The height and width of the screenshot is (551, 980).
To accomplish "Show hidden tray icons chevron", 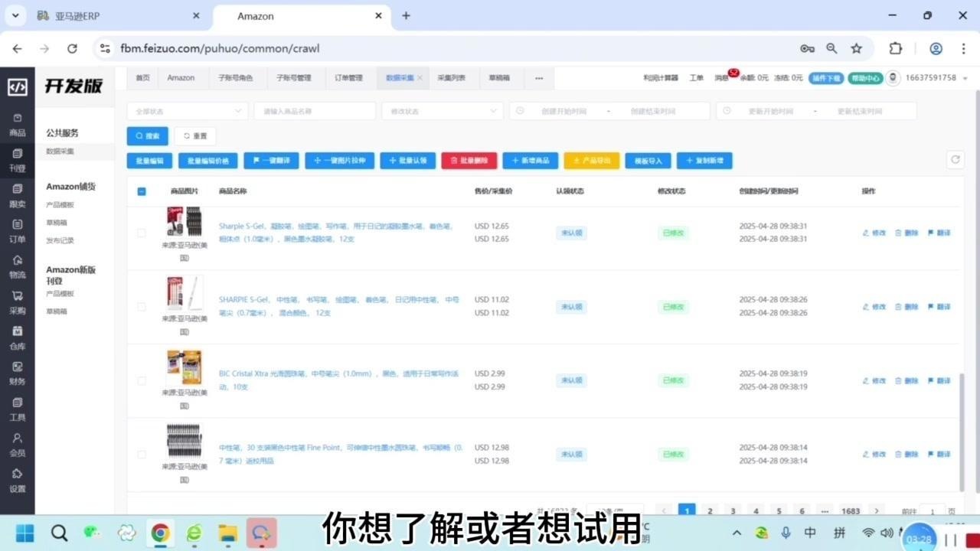I will [737, 533].
